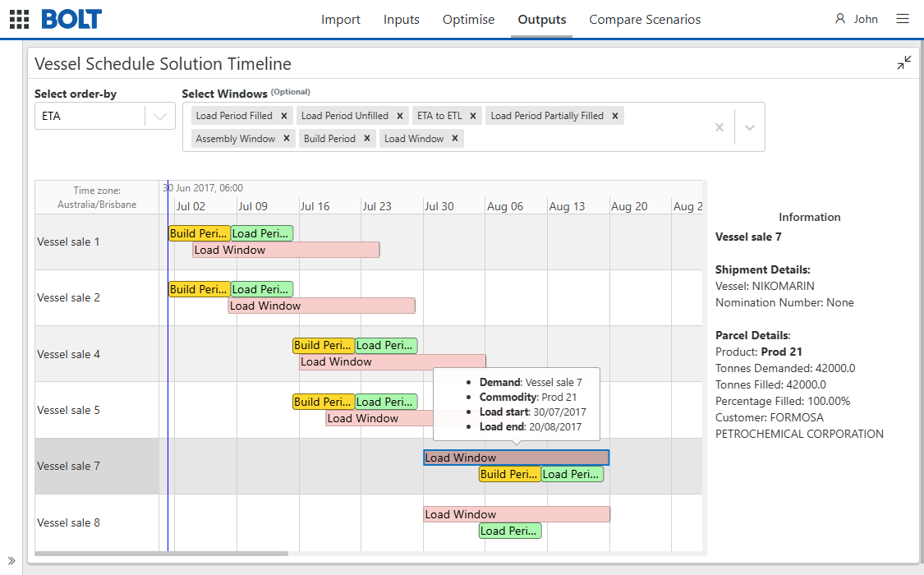Click the Jul 16 date header

[315, 206]
